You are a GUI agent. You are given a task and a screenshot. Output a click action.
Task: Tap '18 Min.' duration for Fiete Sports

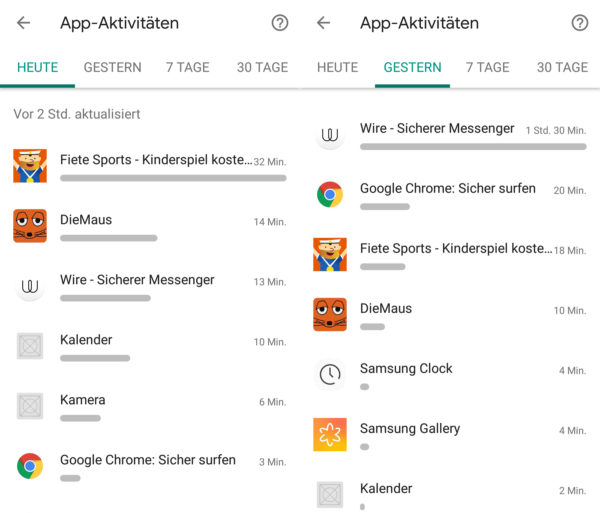(x=570, y=251)
